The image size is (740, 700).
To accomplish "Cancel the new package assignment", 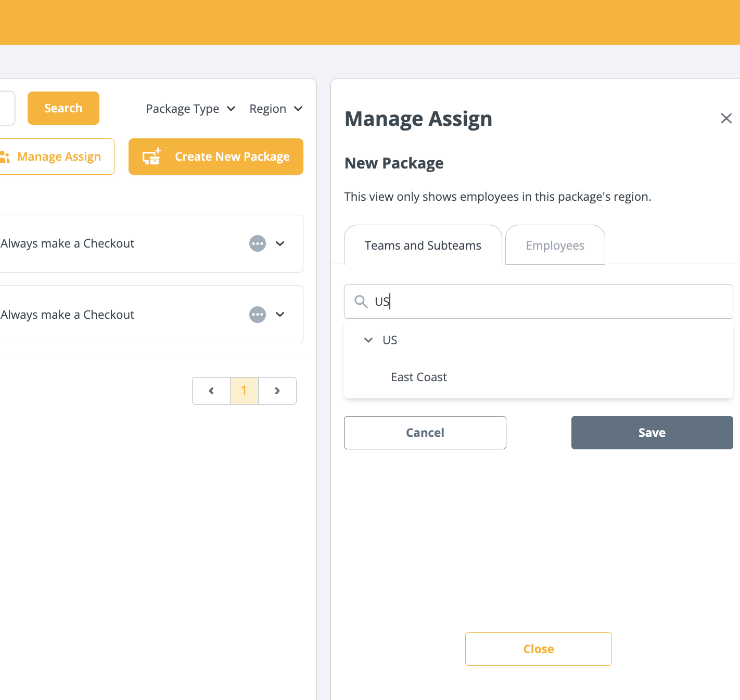I will [425, 432].
